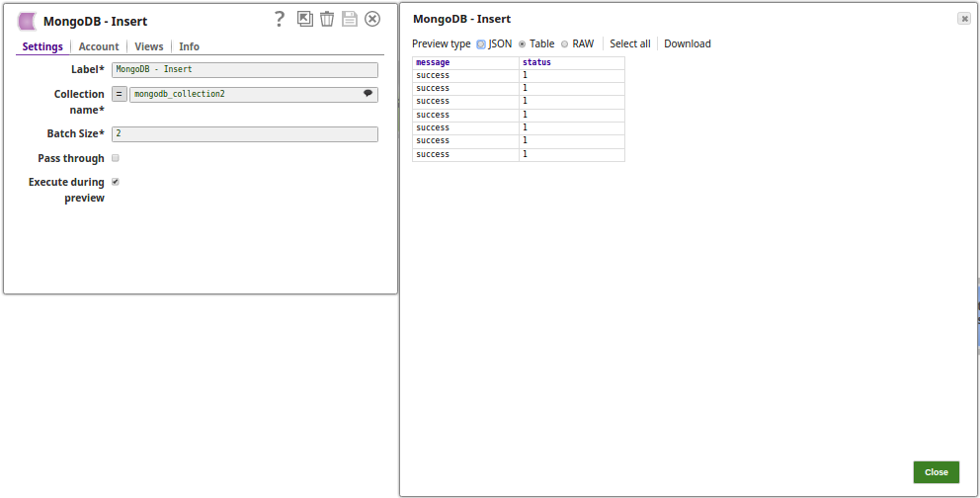Open the Info tab
Viewport: 980px width, 498px height.
189,46
